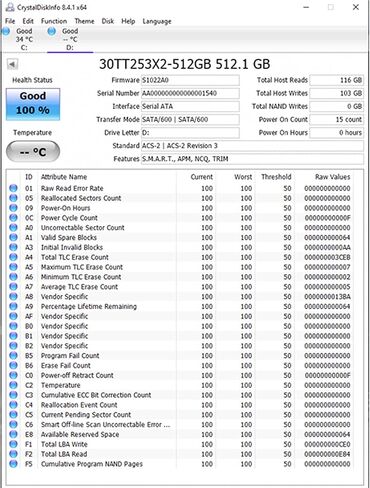Viewport: 370px width, 488px height.
Task: Click the Serial Number field
Action: click(x=190, y=93)
